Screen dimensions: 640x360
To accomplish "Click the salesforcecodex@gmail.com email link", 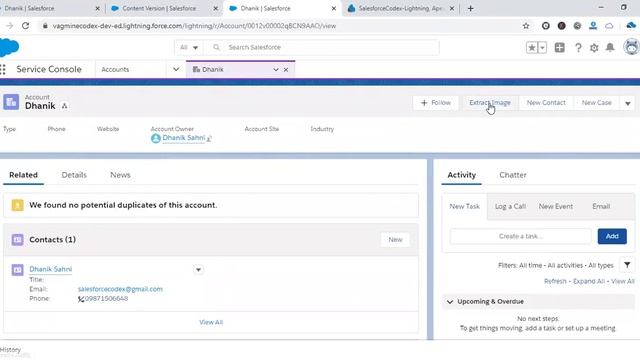I will (x=120, y=289).
